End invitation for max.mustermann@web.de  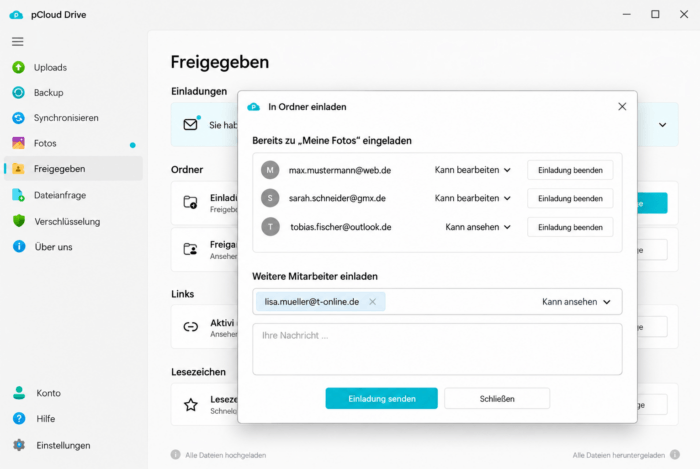pyautogui.click(x=570, y=170)
